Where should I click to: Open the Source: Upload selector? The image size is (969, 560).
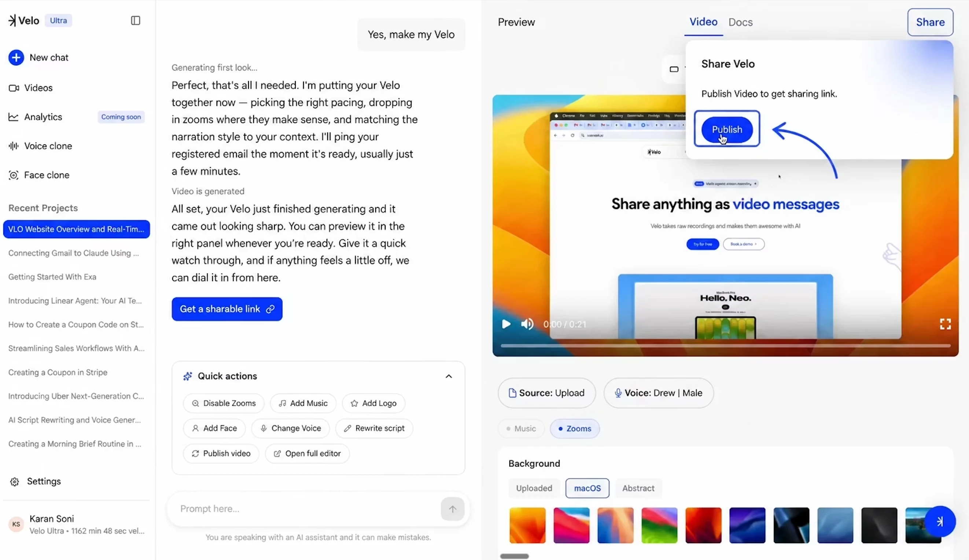point(546,393)
